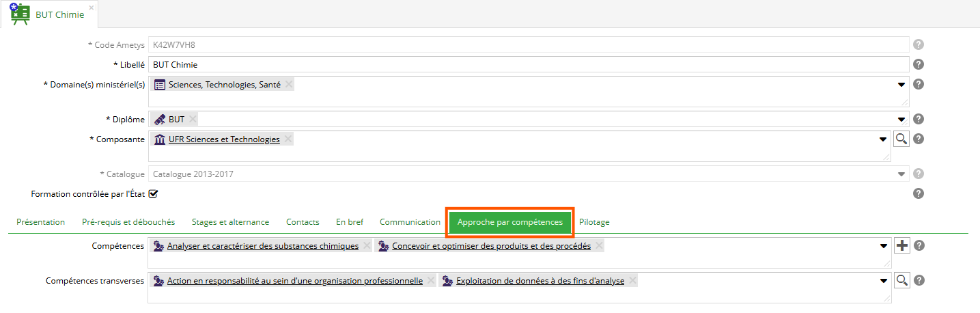Open the Pilotage tab

tap(594, 222)
